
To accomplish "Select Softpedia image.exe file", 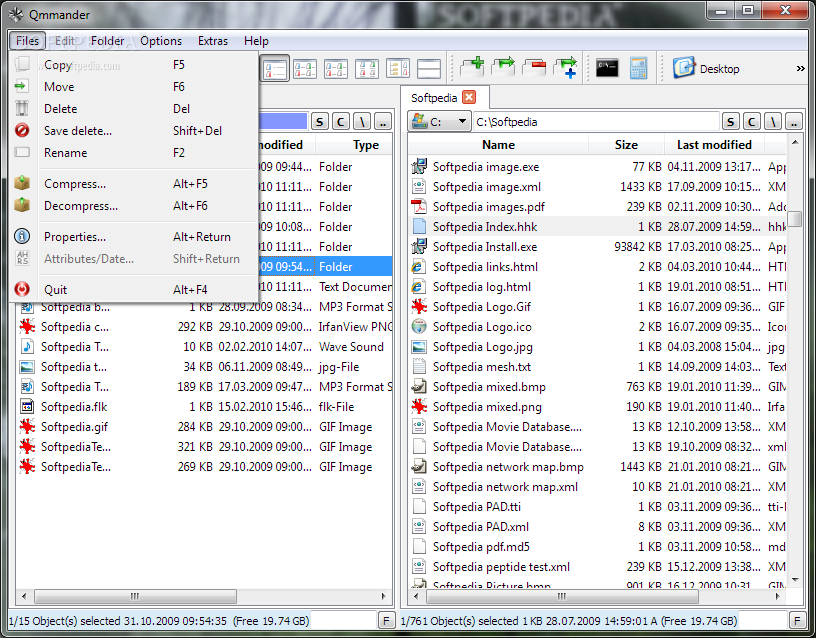I will point(597,167).
